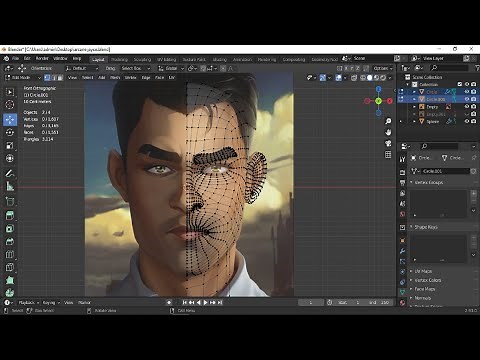Screen dimensions: 480x360
Task: Select the Annotate pencil tool
Action: click(x=10, y=173)
